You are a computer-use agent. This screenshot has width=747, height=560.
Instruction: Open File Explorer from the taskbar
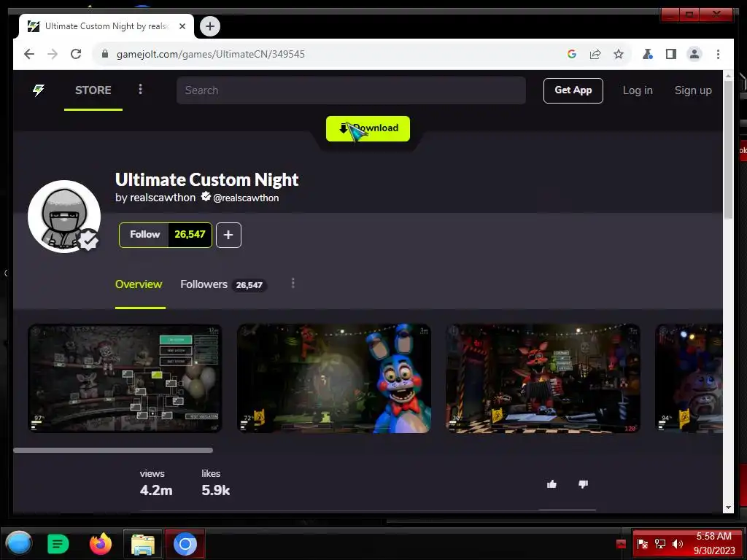(x=143, y=544)
